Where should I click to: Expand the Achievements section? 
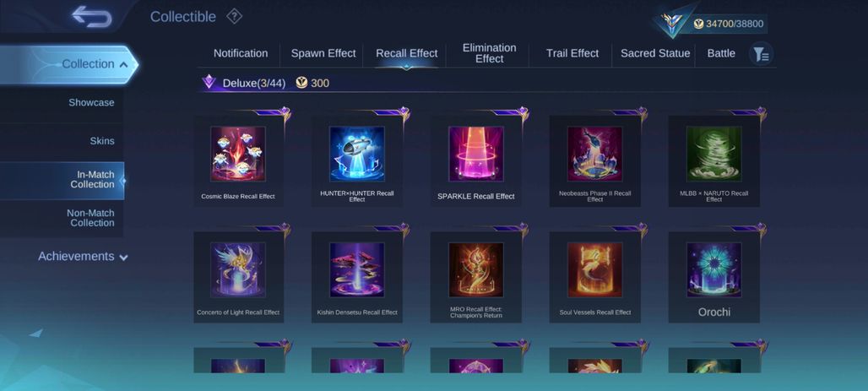click(x=83, y=257)
